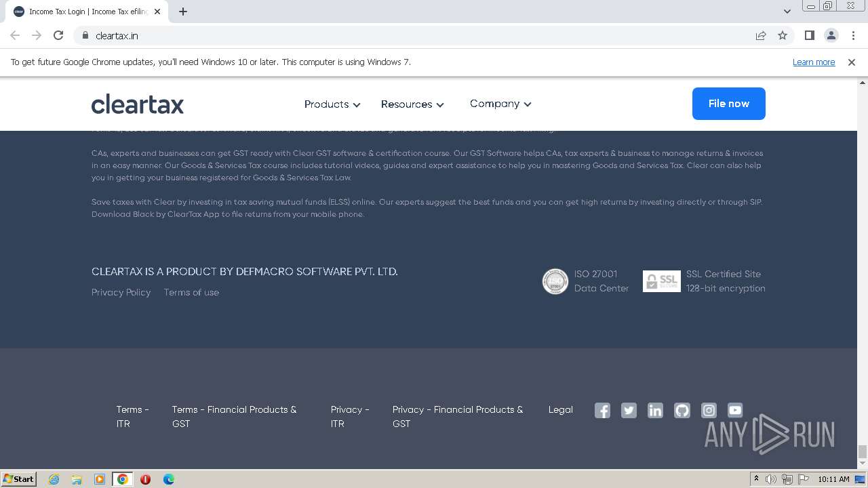View site security lock icon
Viewport: 868px width, 488px height.
pos(85,35)
